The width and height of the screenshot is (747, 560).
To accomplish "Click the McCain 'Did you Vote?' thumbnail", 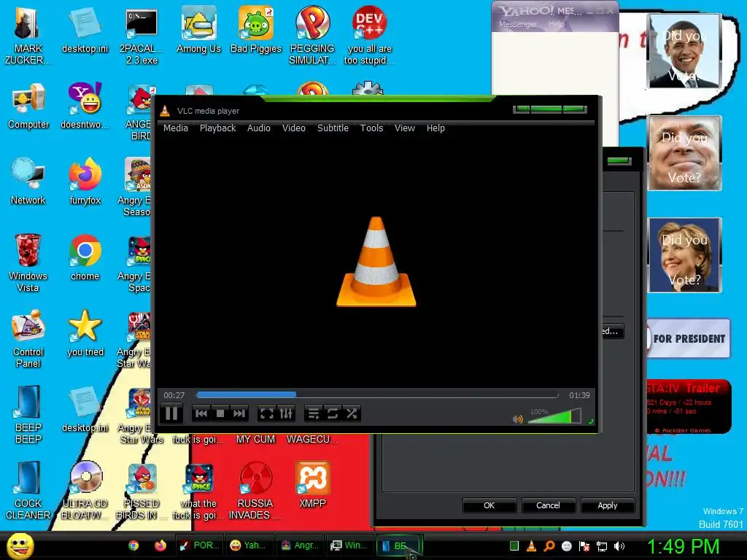I will pyautogui.click(x=684, y=153).
